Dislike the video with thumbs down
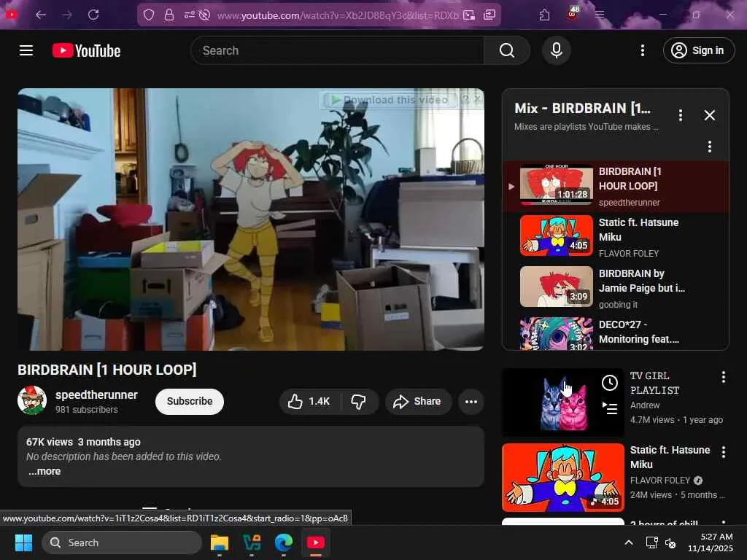Screen dimensions: 747x560 coord(359,402)
